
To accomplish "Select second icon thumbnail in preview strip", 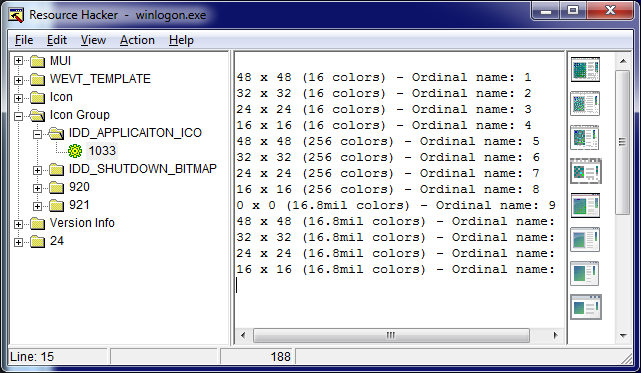I will coord(585,103).
